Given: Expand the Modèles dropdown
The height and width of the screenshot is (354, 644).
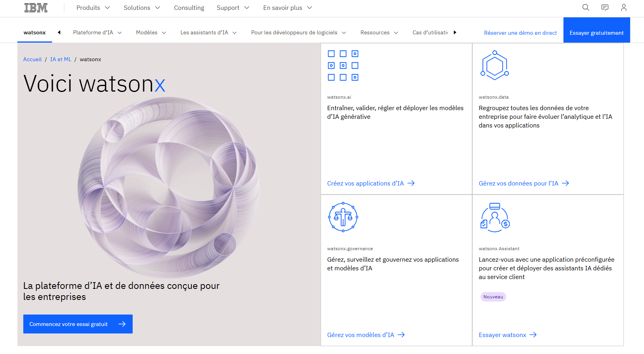Looking at the screenshot, I should (151, 32).
